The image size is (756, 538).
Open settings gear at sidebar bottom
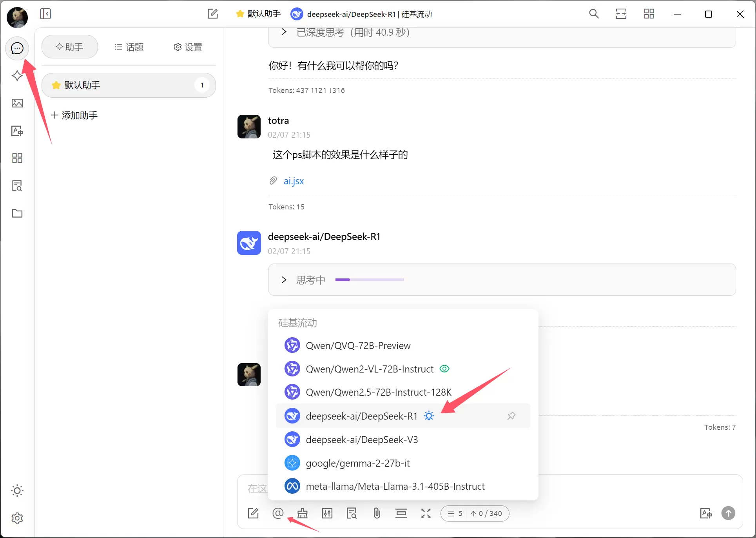(17, 518)
